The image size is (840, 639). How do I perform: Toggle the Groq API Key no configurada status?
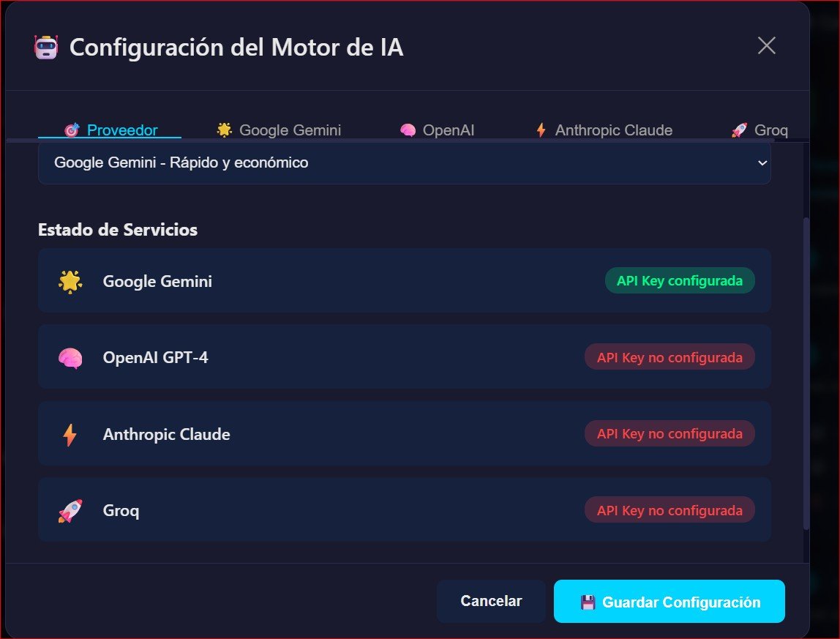point(669,510)
